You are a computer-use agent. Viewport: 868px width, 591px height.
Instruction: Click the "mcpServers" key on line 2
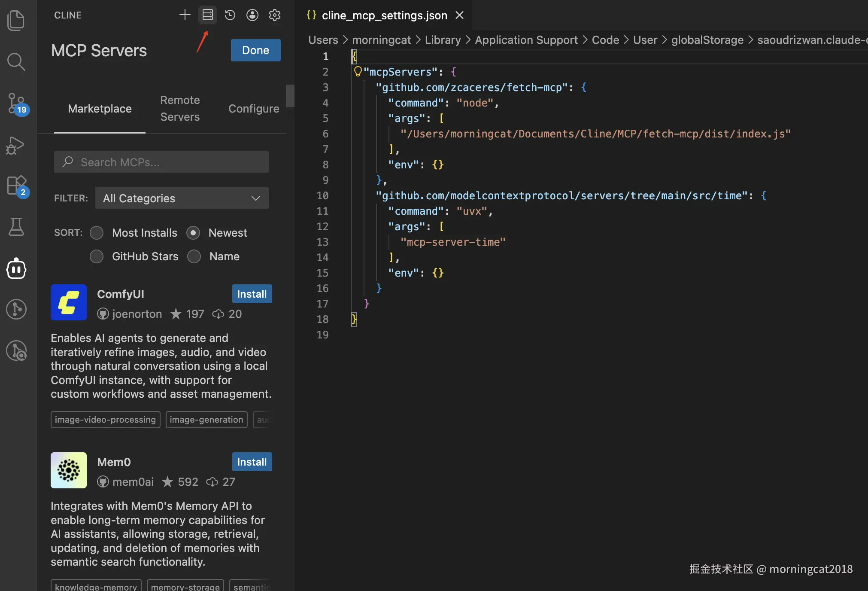point(401,72)
